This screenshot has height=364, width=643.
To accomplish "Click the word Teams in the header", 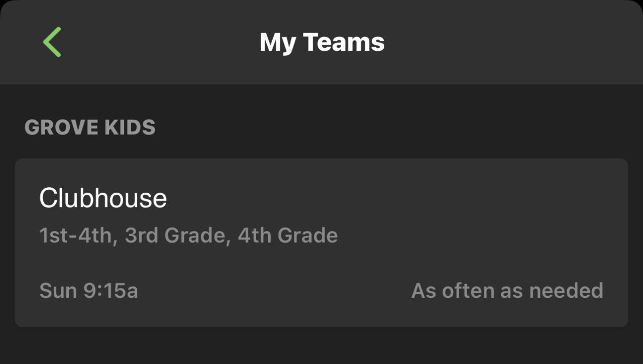I will [x=344, y=42].
